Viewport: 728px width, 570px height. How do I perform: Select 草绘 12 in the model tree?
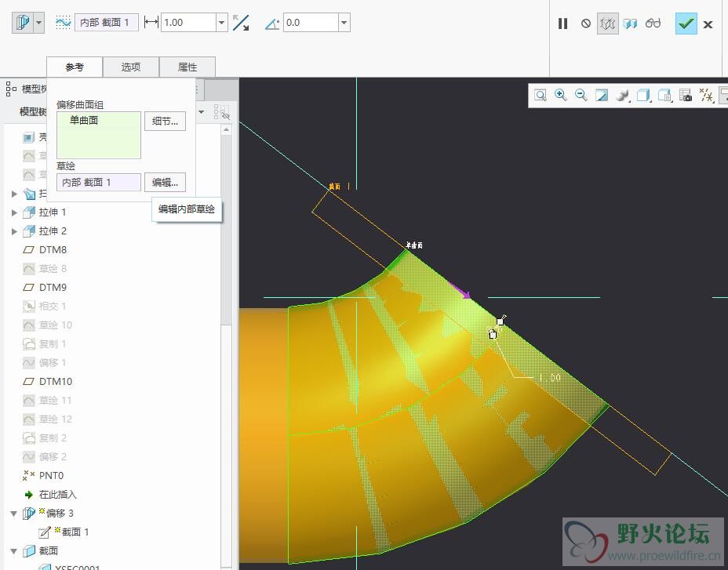tap(56, 419)
